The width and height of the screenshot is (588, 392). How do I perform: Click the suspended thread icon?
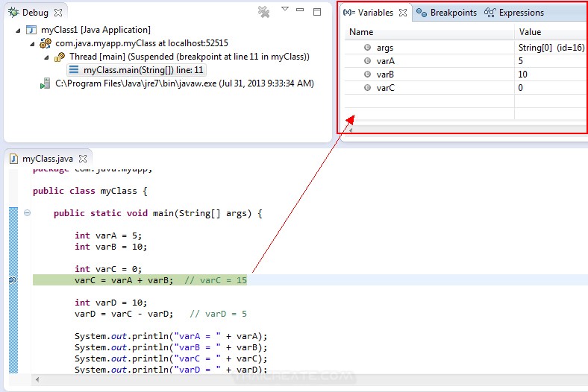[60, 57]
